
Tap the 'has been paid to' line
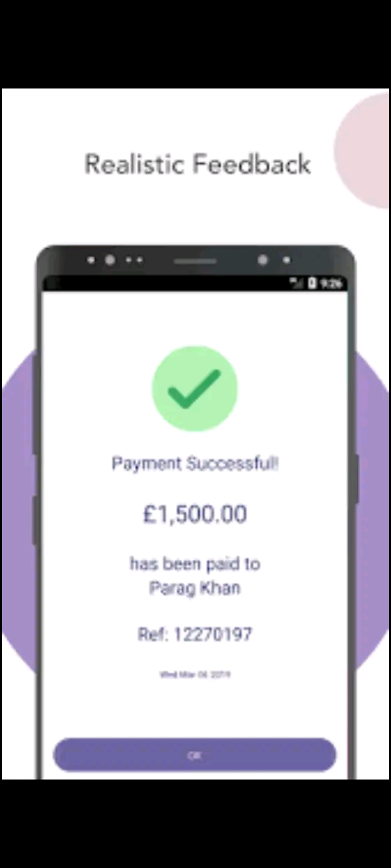[195, 564]
